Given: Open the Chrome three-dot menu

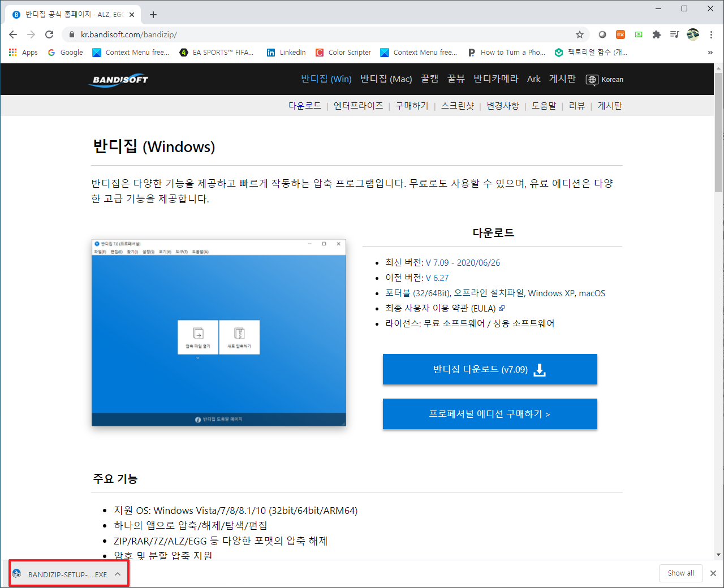Looking at the screenshot, I should pyautogui.click(x=711, y=34).
